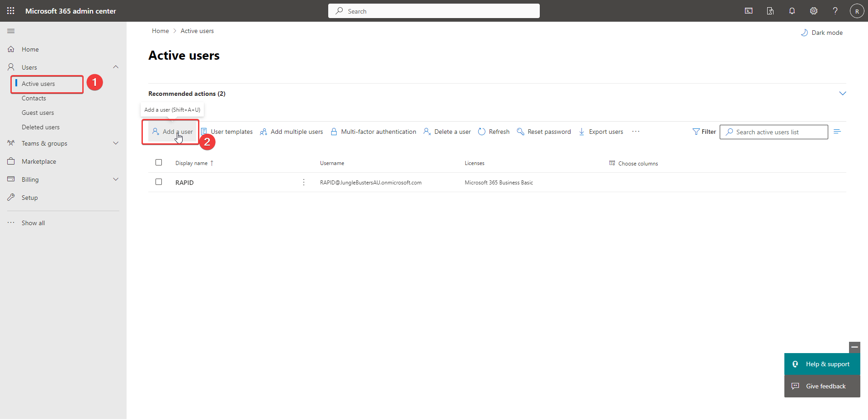
Task: Refresh the active users list
Action: click(x=493, y=132)
